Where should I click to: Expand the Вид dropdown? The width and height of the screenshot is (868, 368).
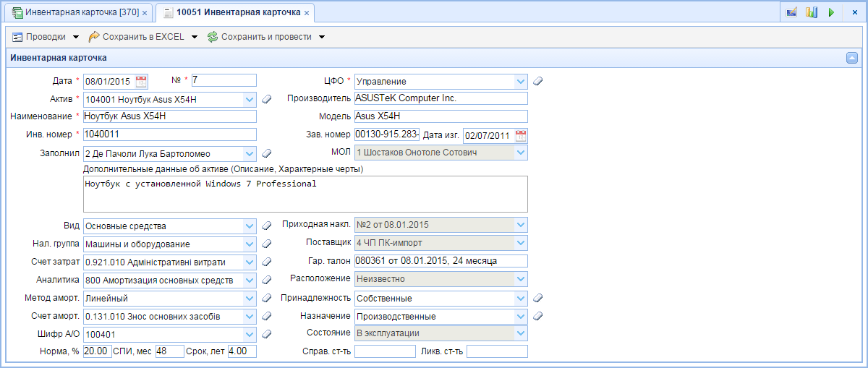(250, 226)
